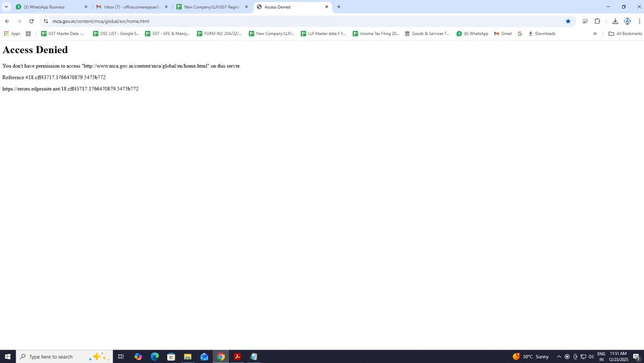This screenshot has width=644, height=363.
Task: Open Apps grid shortcut in bookmarks bar
Action: (12, 33)
